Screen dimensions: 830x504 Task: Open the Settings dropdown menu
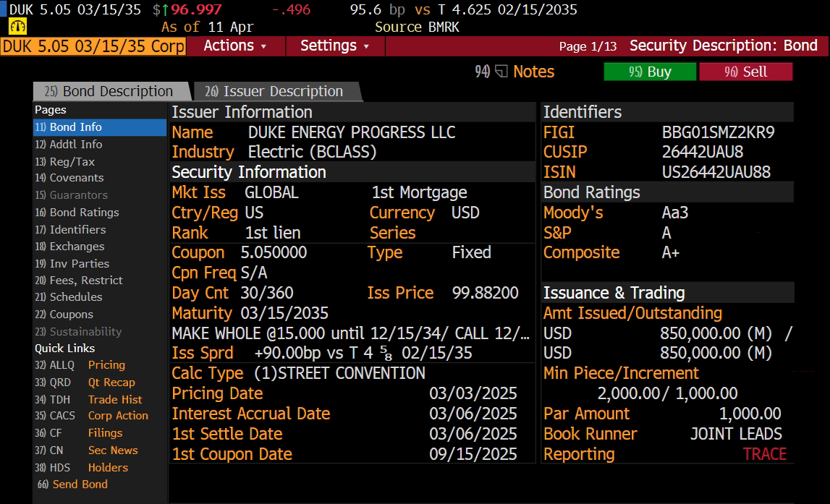click(335, 46)
